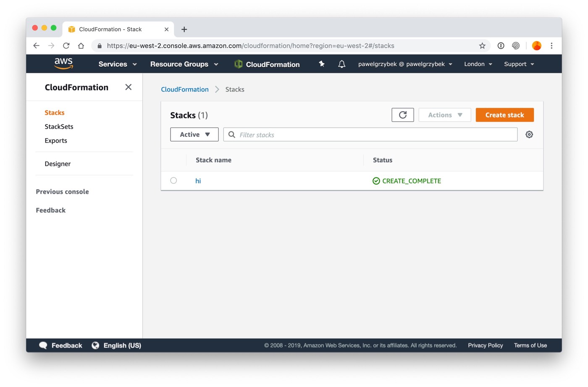The height and width of the screenshot is (387, 588).
Task: Click the search magnifier in filter stacks field
Action: [x=231, y=134]
